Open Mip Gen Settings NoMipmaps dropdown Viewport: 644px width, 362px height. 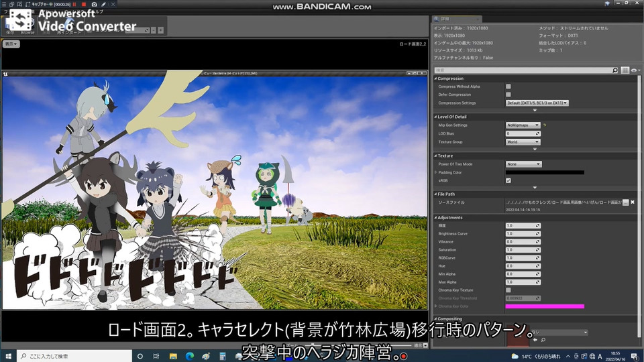523,125
